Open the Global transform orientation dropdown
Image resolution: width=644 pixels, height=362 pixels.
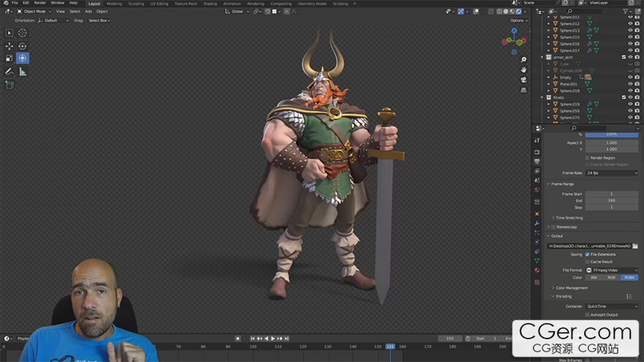[x=237, y=12]
